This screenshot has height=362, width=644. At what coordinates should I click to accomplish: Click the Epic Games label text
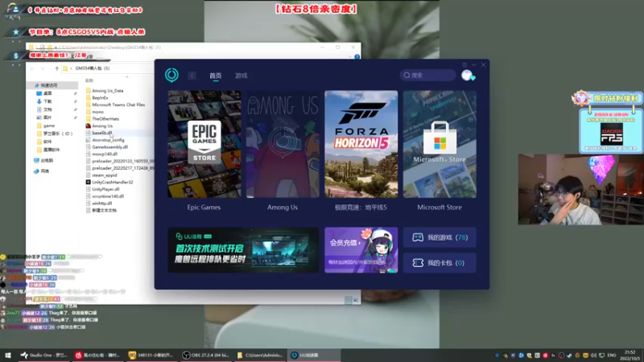204,208
